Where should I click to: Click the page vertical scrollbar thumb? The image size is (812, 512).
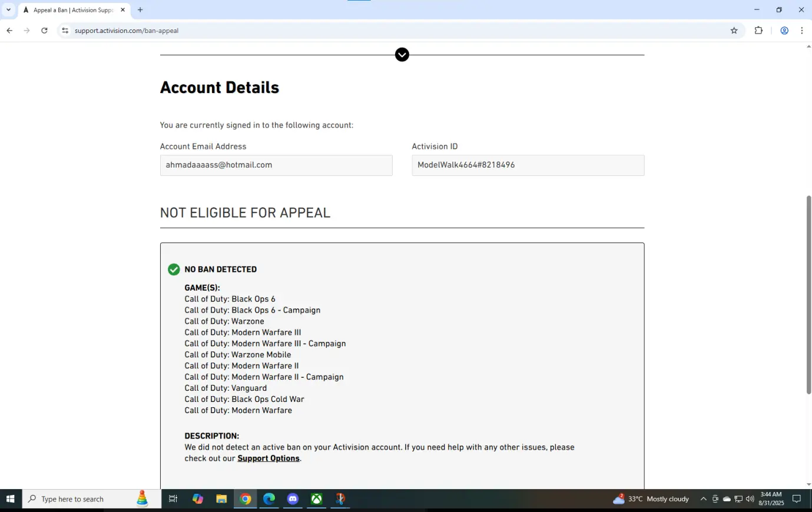(x=808, y=294)
